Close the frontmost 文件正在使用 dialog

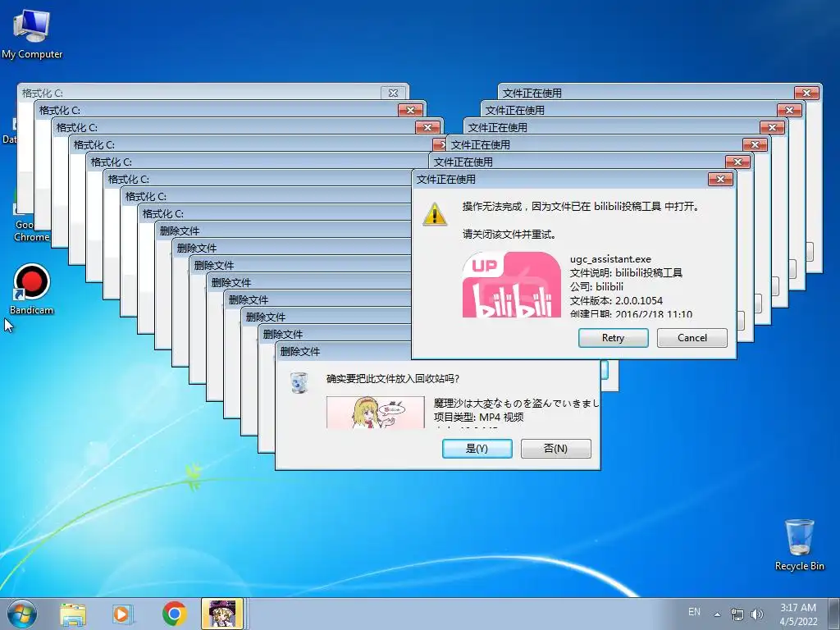pyautogui.click(x=720, y=180)
